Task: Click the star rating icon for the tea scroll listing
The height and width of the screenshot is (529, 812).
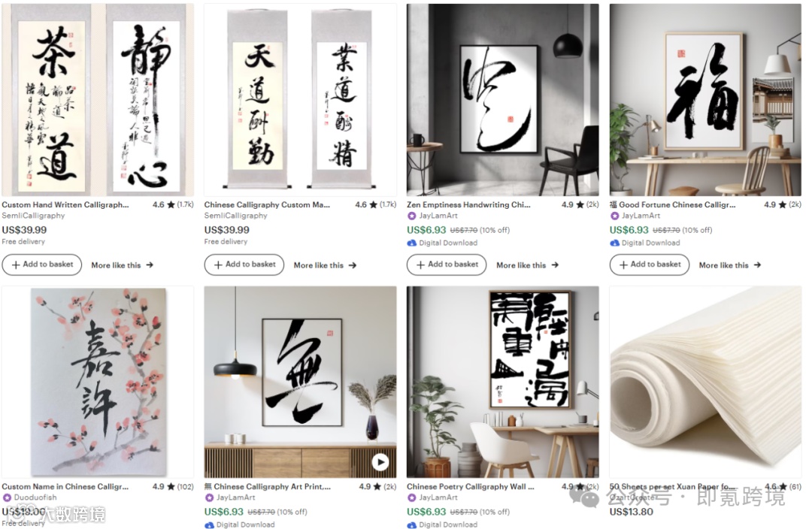Action: tap(171, 205)
